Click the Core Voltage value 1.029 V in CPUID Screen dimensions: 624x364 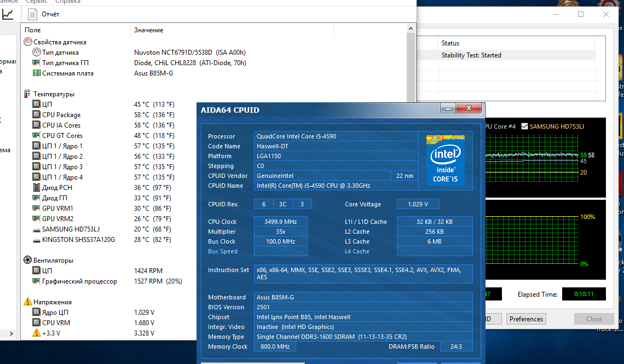(418, 204)
